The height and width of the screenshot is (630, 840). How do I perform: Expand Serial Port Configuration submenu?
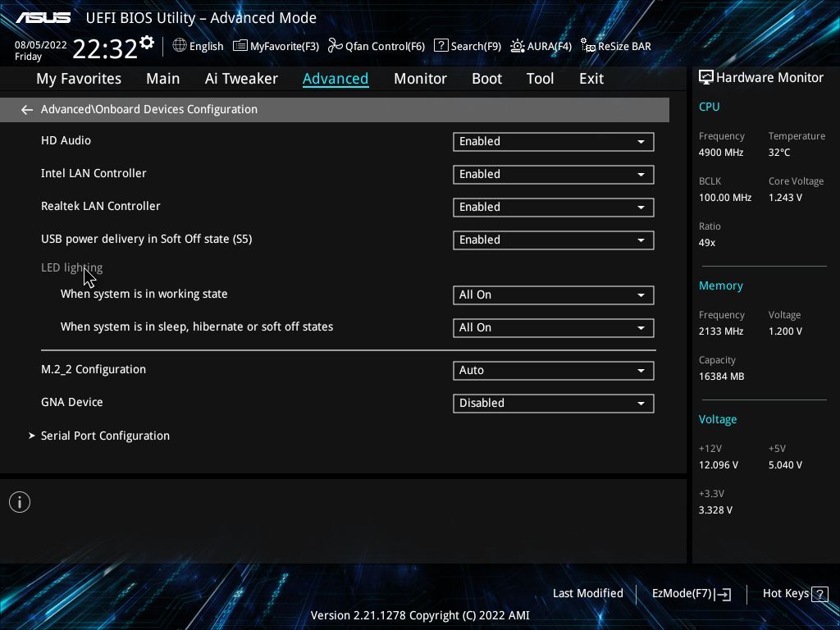pyautogui.click(x=105, y=436)
